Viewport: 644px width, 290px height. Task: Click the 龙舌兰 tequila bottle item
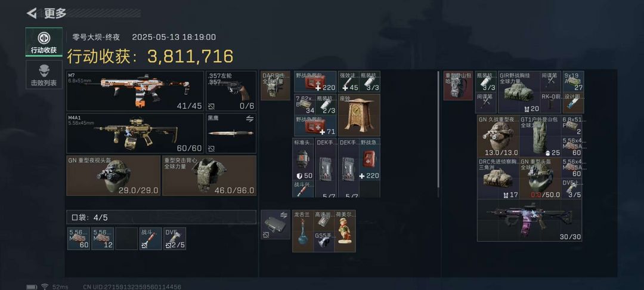click(x=303, y=231)
